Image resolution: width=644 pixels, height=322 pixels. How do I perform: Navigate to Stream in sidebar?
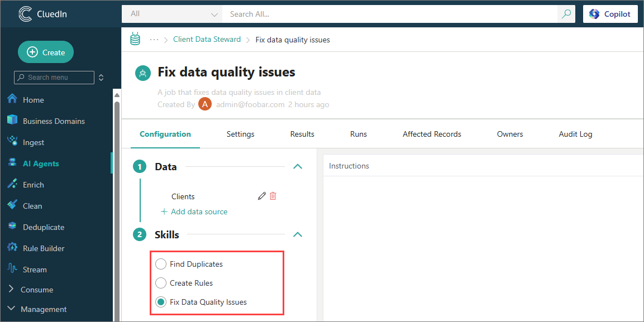click(35, 270)
